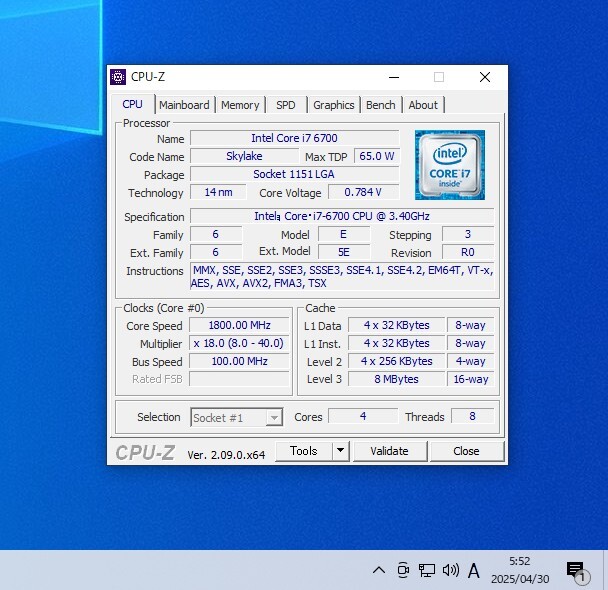Click the Model value E
Screen dimensions: 608x590
(344, 234)
